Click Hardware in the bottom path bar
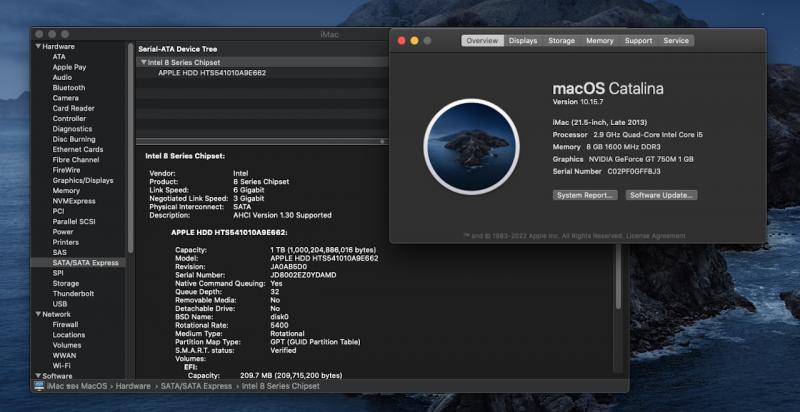Viewport: 800px width, 412px height. (133, 386)
